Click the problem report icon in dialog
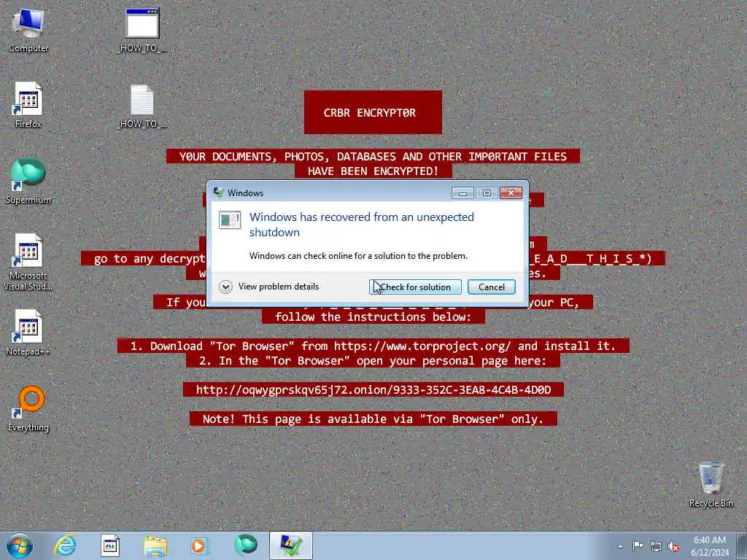This screenshot has height=560, width=747. coord(230,220)
